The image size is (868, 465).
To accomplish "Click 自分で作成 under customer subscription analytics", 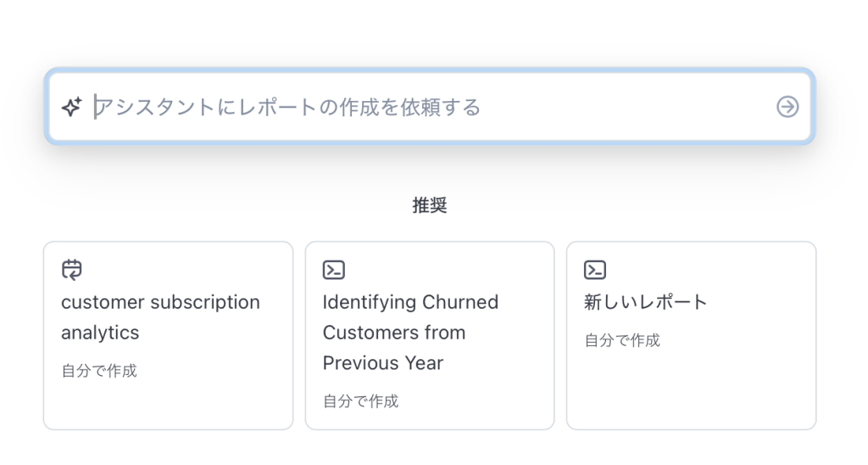I will coord(99,371).
